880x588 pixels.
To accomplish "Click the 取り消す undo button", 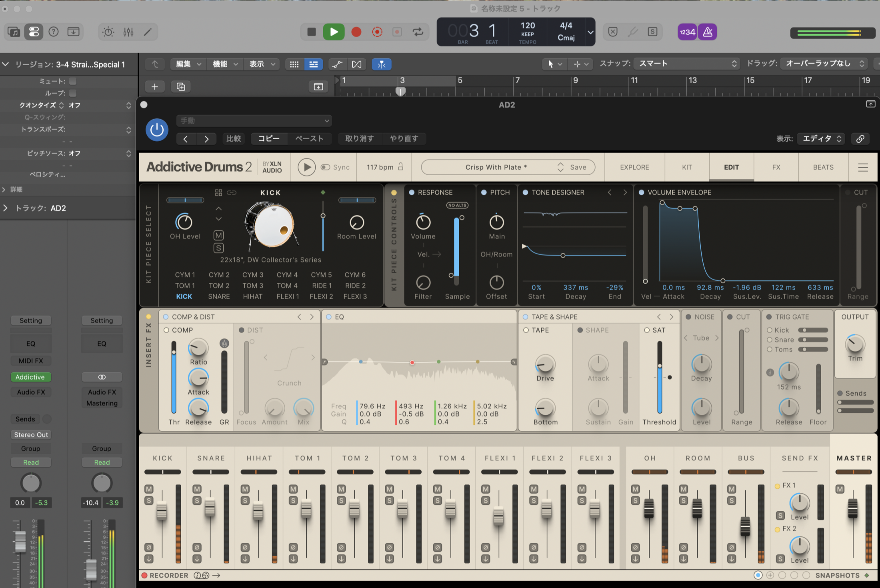I will (x=359, y=139).
